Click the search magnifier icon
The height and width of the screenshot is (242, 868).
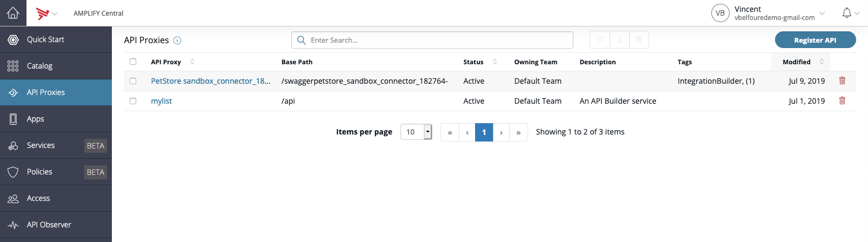(x=302, y=40)
